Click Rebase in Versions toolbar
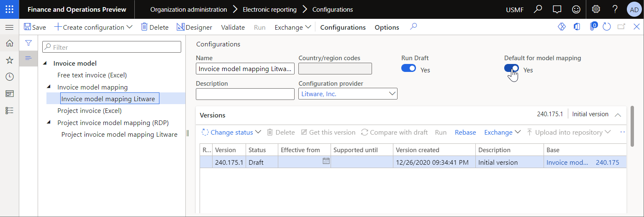The width and height of the screenshot is (644, 217). [x=465, y=132]
